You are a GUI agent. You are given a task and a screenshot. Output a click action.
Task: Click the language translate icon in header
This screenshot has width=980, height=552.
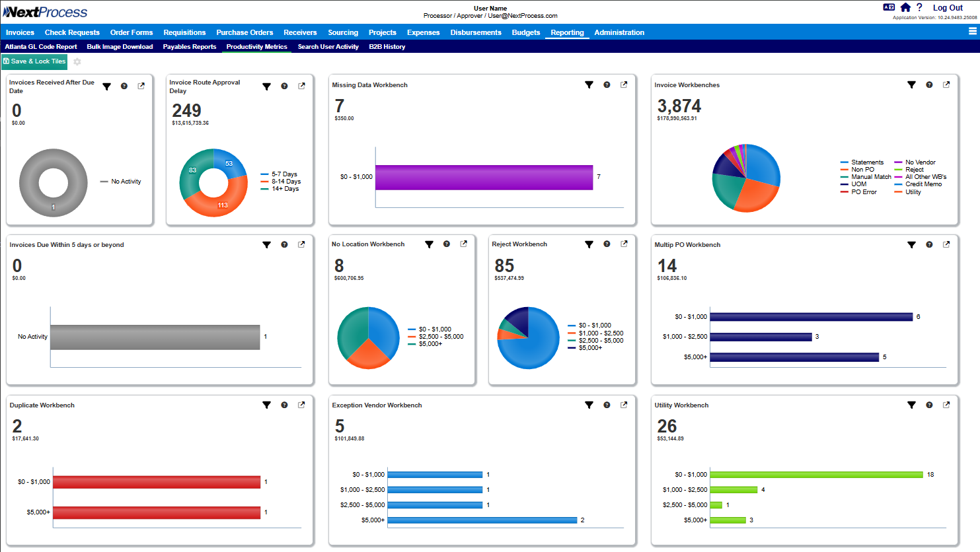889,7
